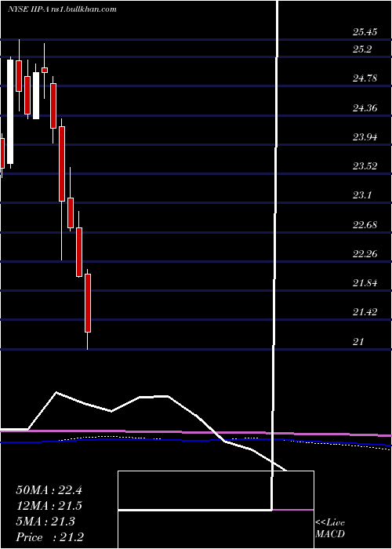Click the tall white candlestick near the left edge
Image resolution: width=392 pixels, height=549 pixels.
(10, 111)
